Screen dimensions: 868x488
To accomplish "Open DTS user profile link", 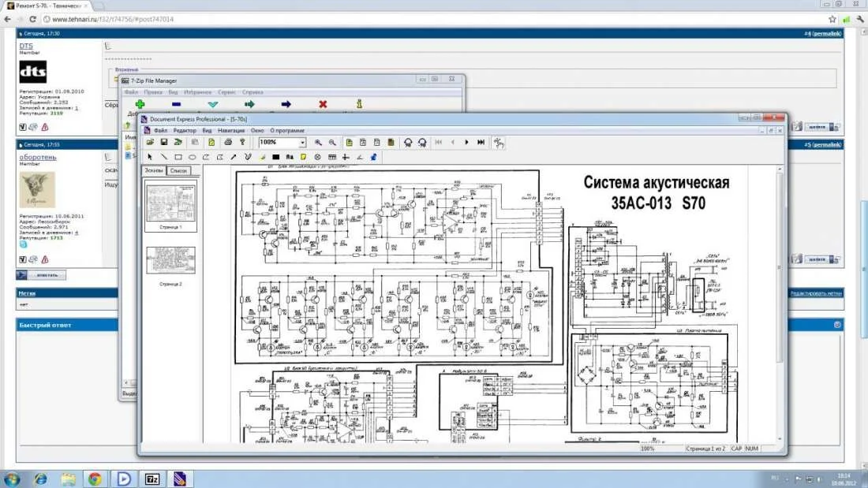I will pos(26,46).
